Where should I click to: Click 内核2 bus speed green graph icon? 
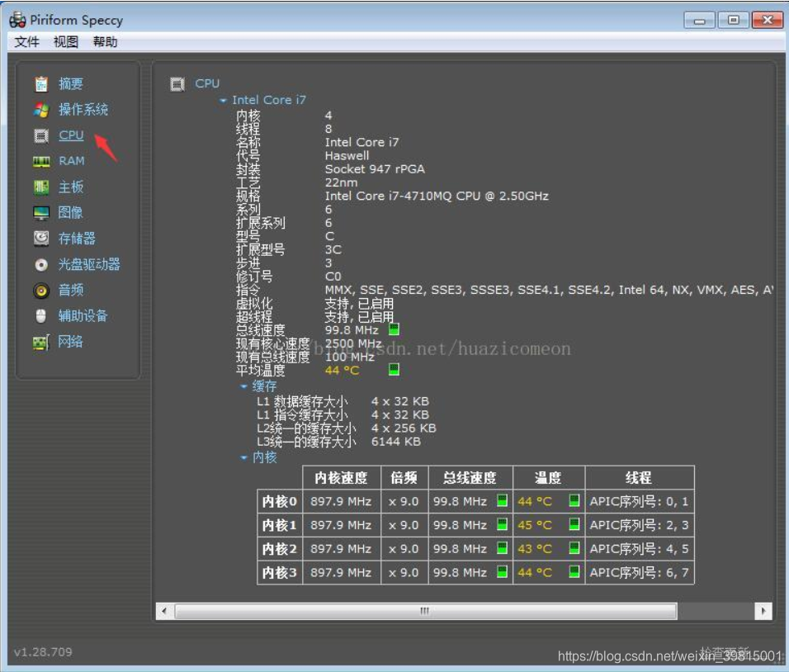[502, 547]
